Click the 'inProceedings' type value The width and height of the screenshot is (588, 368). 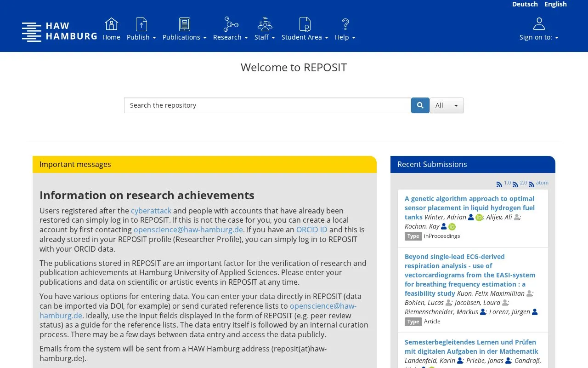tap(442, 236)
